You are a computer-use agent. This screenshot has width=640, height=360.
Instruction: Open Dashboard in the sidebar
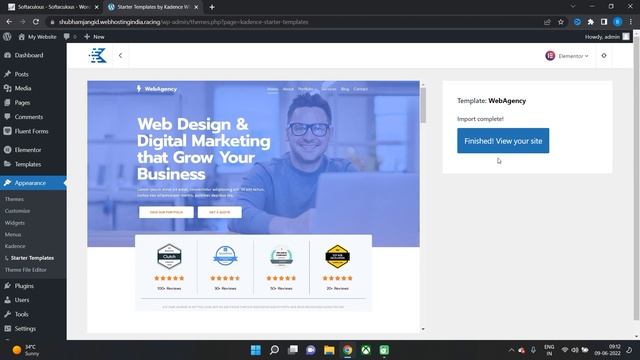click(x=29, y=55)
